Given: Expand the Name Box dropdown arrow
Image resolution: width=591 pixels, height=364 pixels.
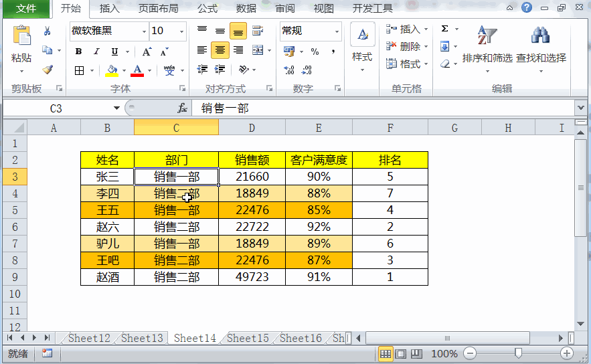Looking at the screenshot, I should [116, 108].
